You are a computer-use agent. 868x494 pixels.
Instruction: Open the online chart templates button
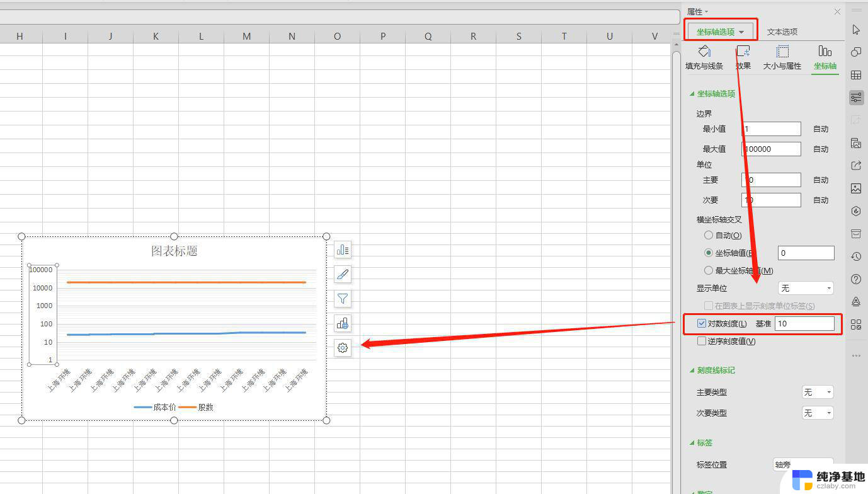coord(343,323)
